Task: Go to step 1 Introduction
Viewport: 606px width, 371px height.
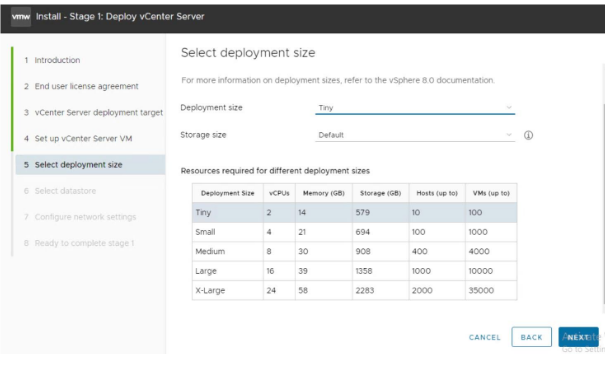Action: (x=52, y=60)
